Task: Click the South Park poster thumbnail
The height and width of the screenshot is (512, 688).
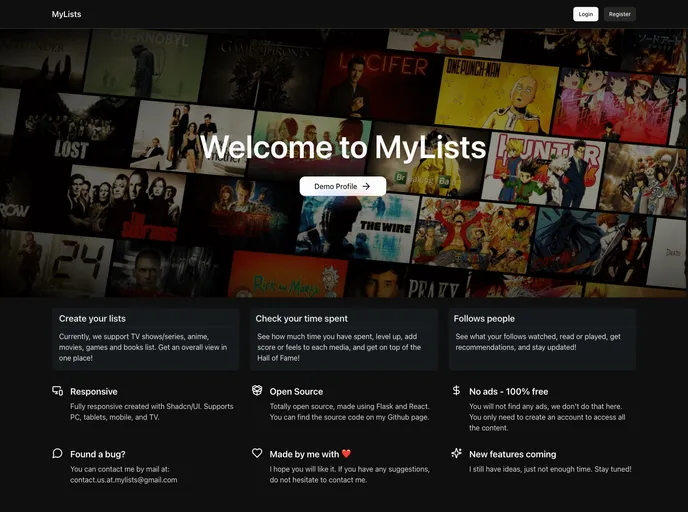Action: (x=445, y=43)
